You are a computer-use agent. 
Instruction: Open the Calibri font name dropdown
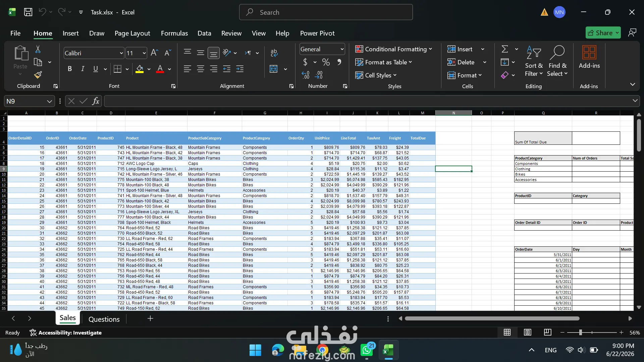(121, 53)
